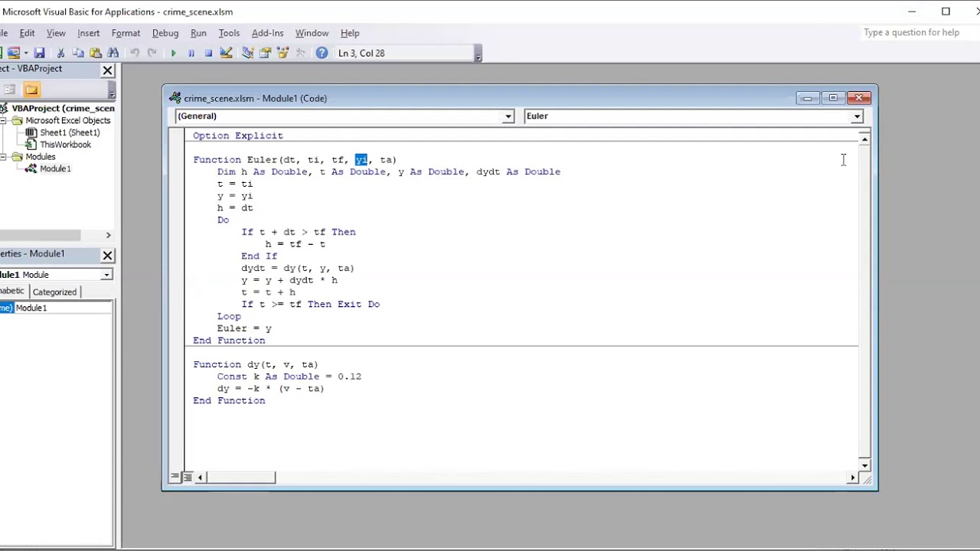This screenshot has height=551, width=980.
Task: Click the Toolbox toolbar icon
Action: click(x=300, y=53)
